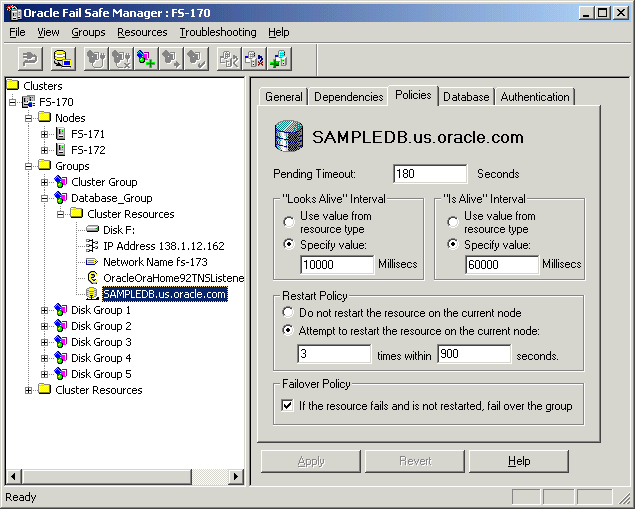This screenshot has height=509, width=635.
Task: Click the tree scrollbar right arrow
Action: (236, 476)
